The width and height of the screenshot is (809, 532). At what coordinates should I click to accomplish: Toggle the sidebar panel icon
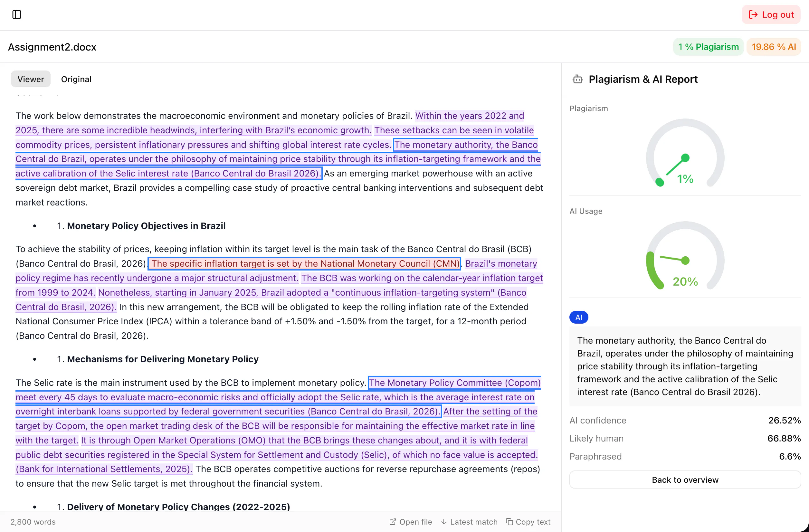(x=17, y=14)
